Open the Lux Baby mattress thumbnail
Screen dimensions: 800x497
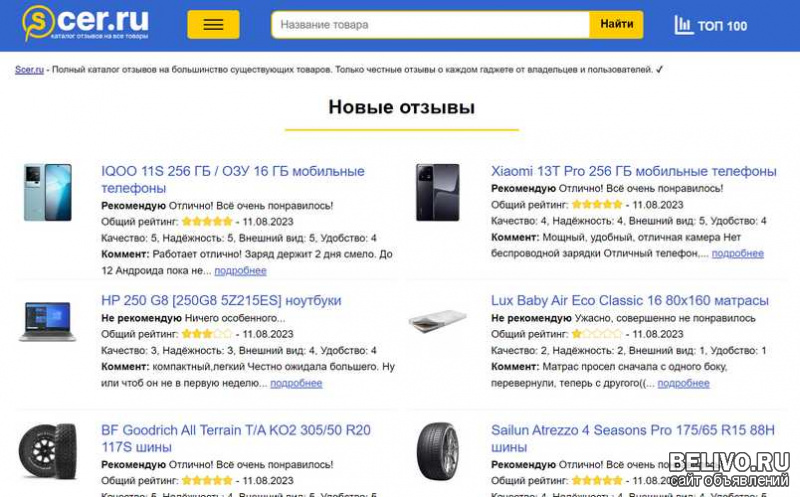[437, 321]
